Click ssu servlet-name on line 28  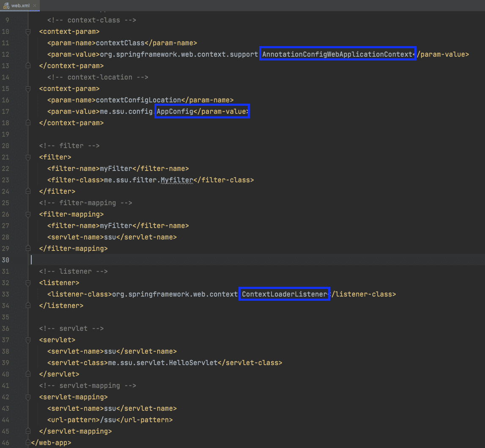pos(110,237)
